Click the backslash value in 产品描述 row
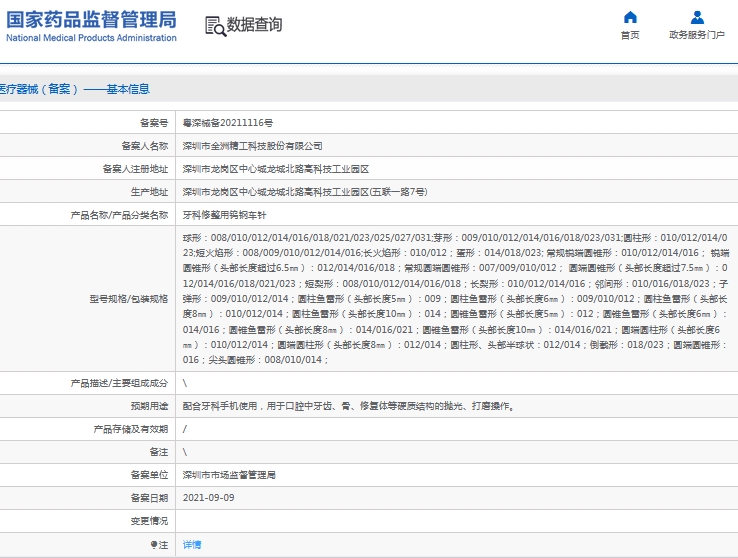This screenshot has height=558, width=738. pos(184,383)
